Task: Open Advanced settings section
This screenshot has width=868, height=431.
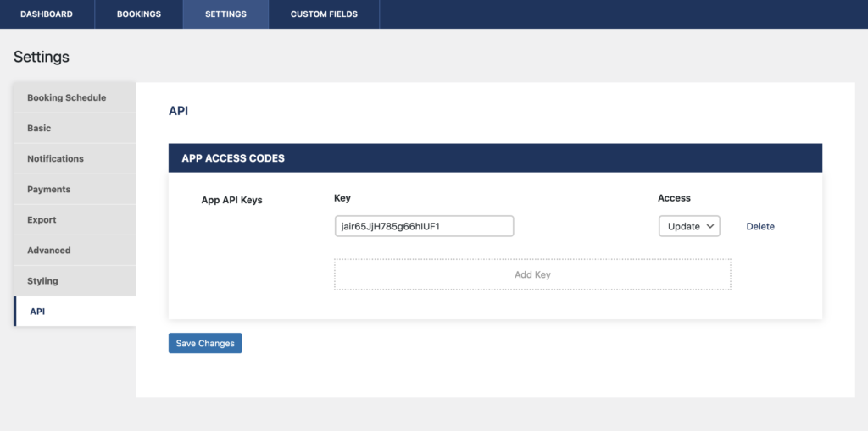Action: point(75,250)
